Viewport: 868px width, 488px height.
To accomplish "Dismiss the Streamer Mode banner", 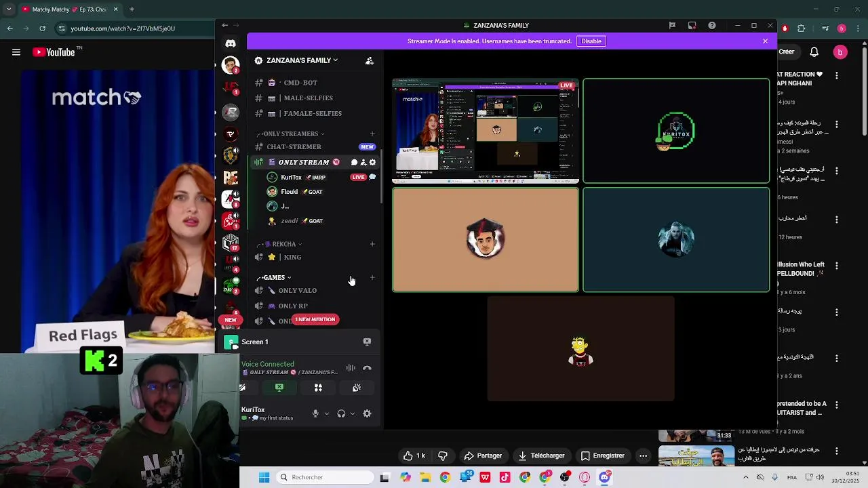I will (x=765, y=41).
